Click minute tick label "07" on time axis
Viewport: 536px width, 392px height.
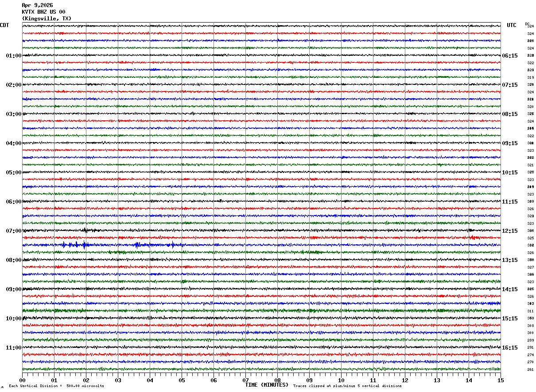(245, 380)
